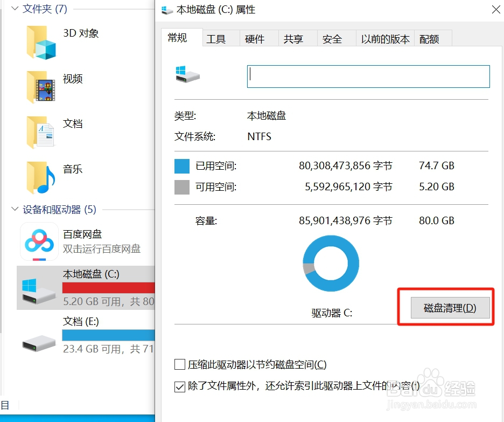This screenshot has width=504, height=422.
Task: Click the drive icon in the properties dialog
Action: tap(187, 76)
